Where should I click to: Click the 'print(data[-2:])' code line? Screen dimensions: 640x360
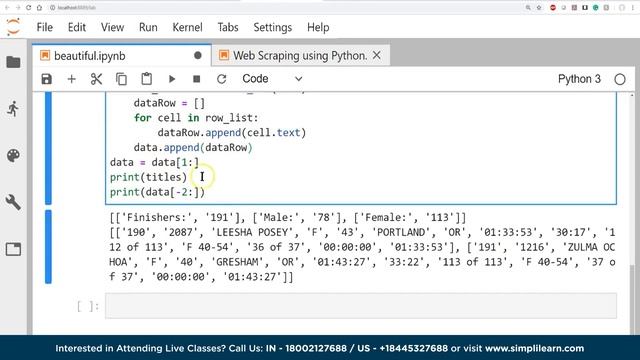click(x=157, y=192)
